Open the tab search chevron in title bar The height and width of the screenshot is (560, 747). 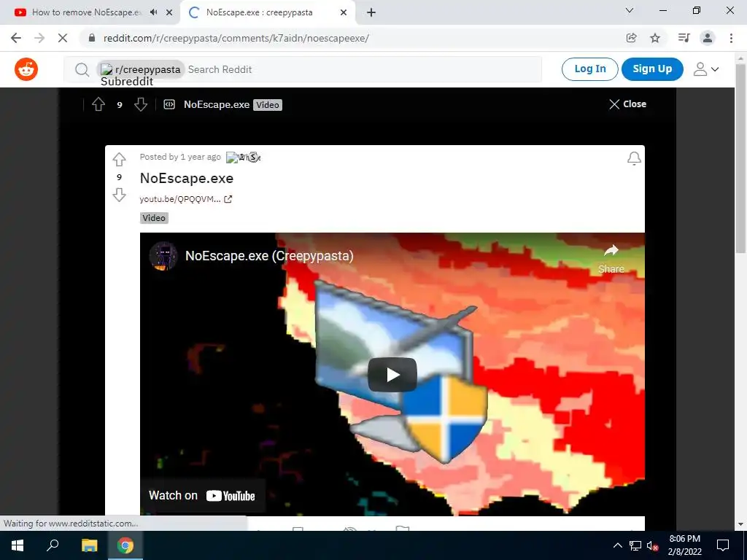click(x=630, y=10)
